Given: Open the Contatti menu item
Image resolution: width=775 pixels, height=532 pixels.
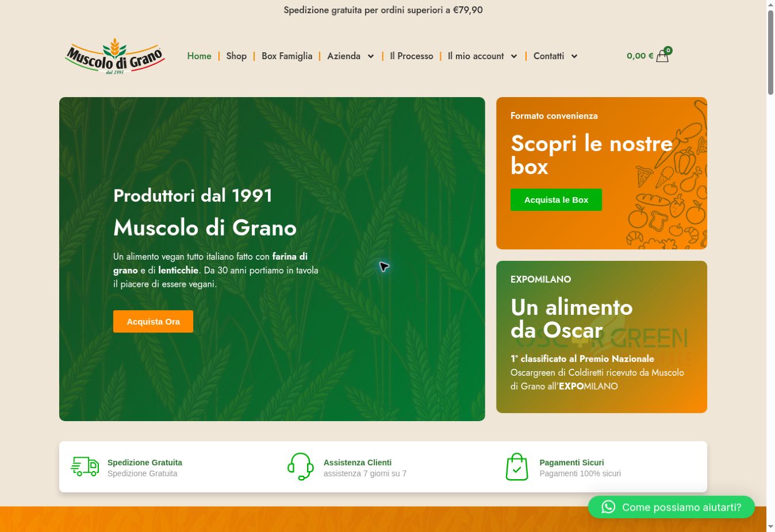Looking at the screenshot, I should (548, 56).
